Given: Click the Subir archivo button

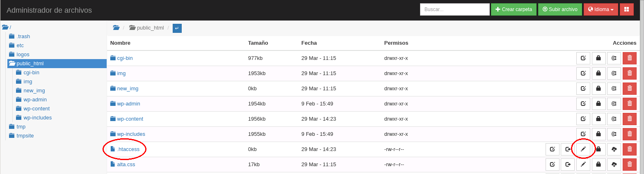Looking at the screenshot, I should (560, 9).
